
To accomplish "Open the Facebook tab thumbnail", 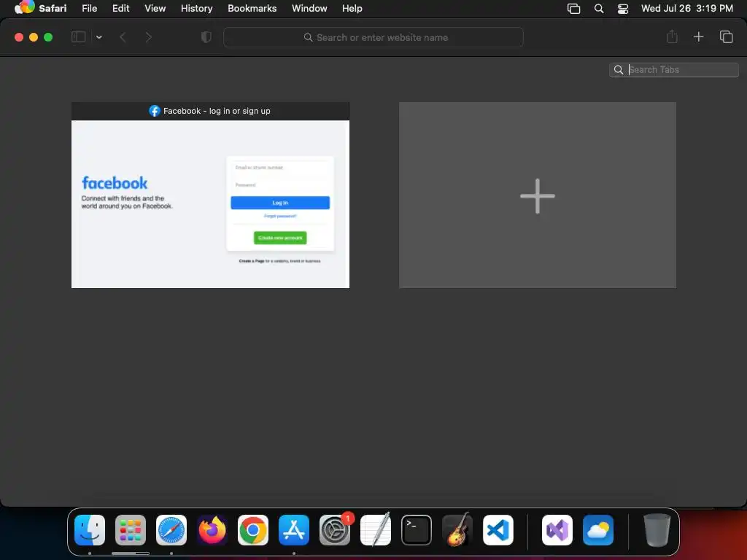I will tap(211, 204).
